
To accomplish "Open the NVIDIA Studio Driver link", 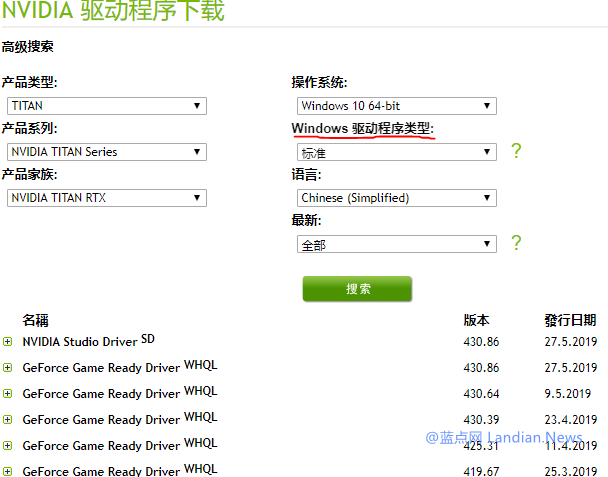I will (x=80, y=342).
